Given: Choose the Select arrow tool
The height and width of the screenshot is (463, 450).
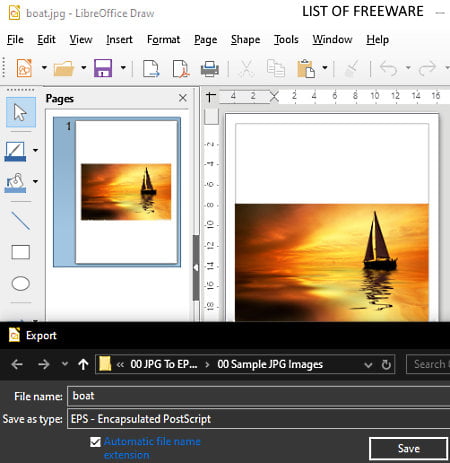Looking at the screenshot, I should [x=21, y=112].
